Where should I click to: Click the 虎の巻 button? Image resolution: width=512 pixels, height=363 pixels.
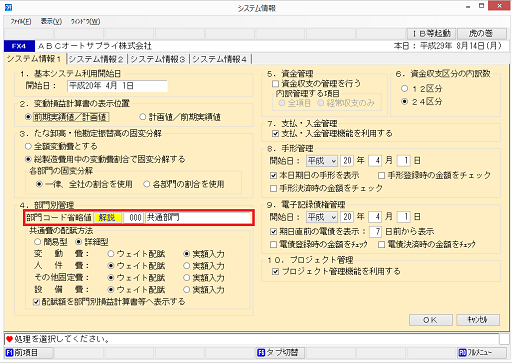point(481,34)
